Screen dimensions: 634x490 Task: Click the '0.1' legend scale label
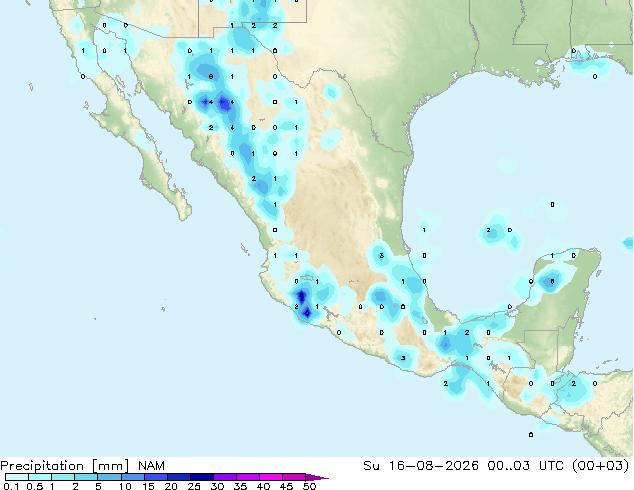[11, 486]
